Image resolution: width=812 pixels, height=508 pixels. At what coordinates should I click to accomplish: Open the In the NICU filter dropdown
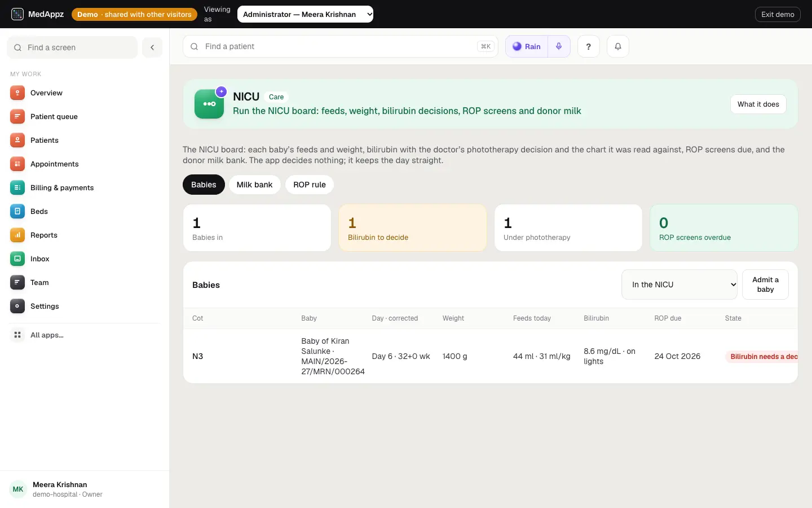[x=679, y=284]
